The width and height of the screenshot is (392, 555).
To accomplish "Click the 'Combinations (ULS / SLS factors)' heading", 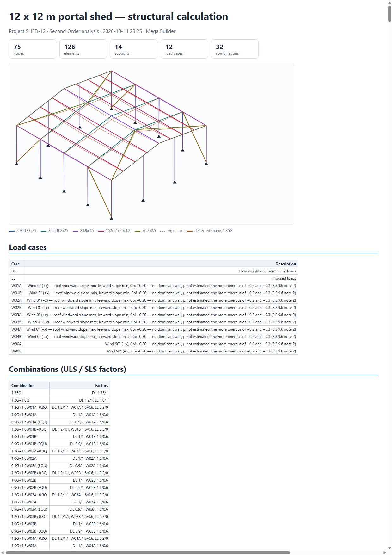I will tap(68, 369).
